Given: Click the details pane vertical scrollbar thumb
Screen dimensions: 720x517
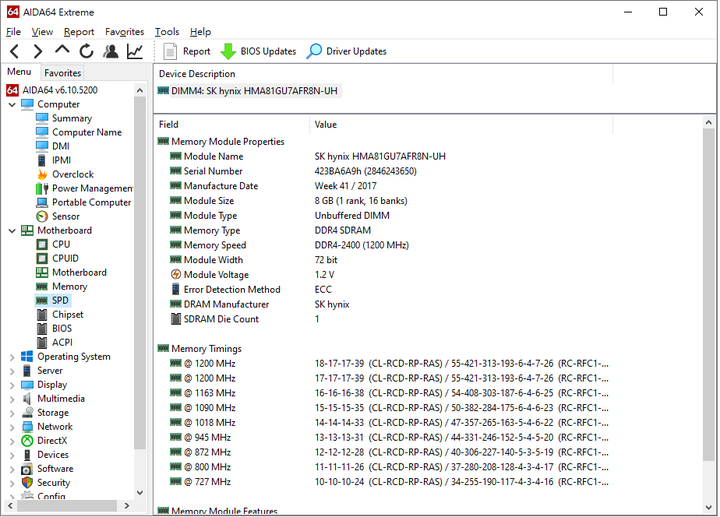Looking at the screenshot, I should 708,295.
